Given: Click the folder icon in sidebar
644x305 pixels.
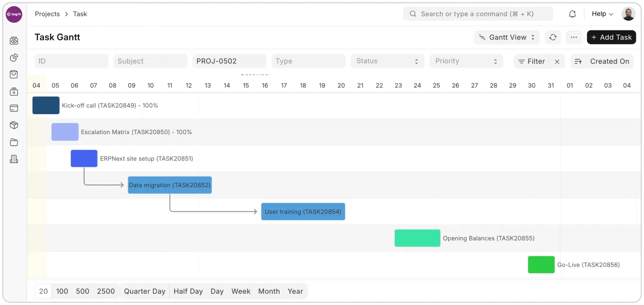Looking at the screenshot, I should click(x=14, y=143).
